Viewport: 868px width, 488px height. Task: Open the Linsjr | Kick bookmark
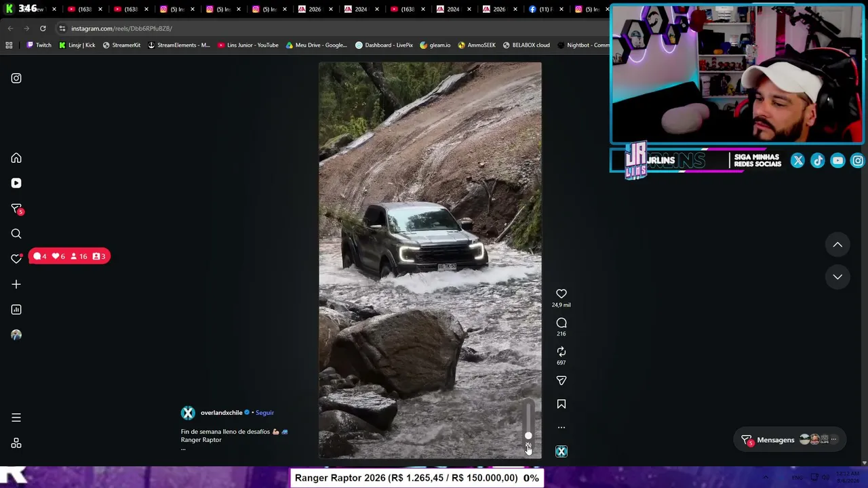pyautogui.click(x=77, y=45)
